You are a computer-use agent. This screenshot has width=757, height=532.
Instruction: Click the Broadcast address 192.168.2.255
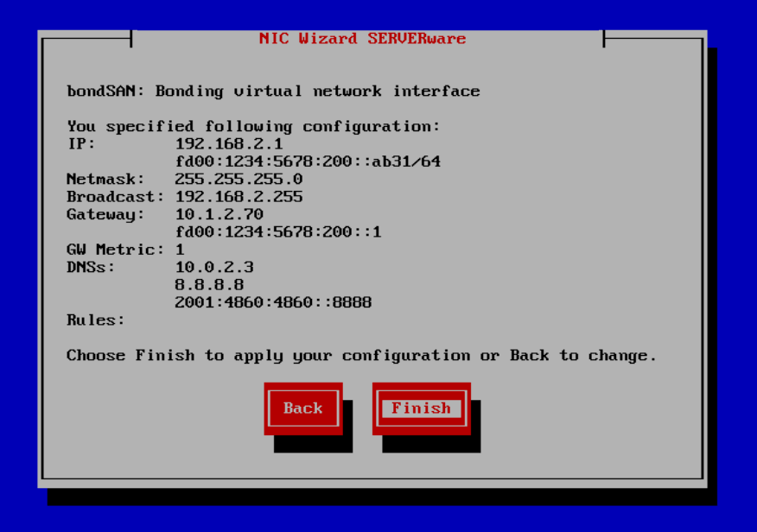(x=239, y=196)
